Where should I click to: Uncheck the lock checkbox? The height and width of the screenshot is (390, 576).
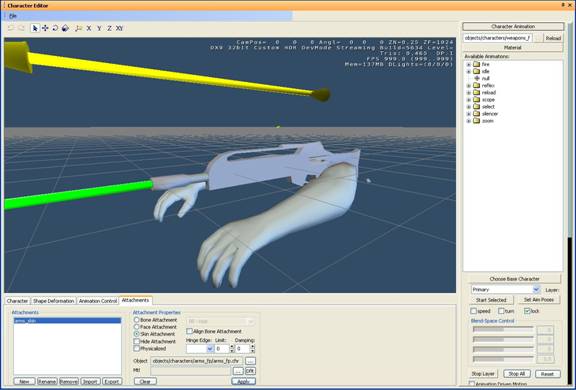pos(527,311)
